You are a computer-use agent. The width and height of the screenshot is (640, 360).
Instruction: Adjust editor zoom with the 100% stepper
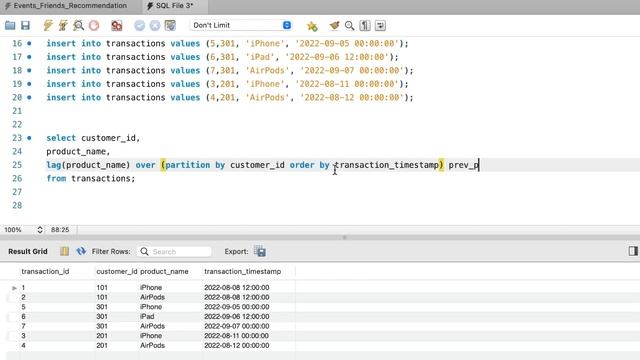[x=40, y=230]
